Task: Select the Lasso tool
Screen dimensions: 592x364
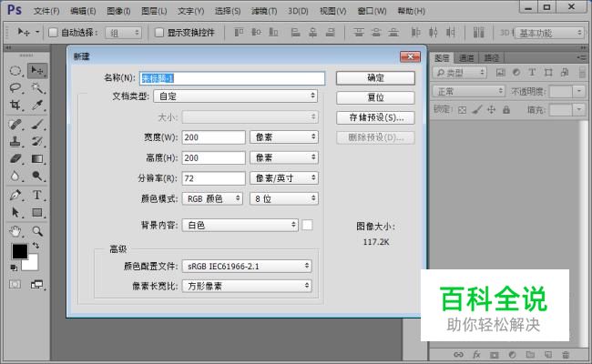Action: tap(16, 87)
